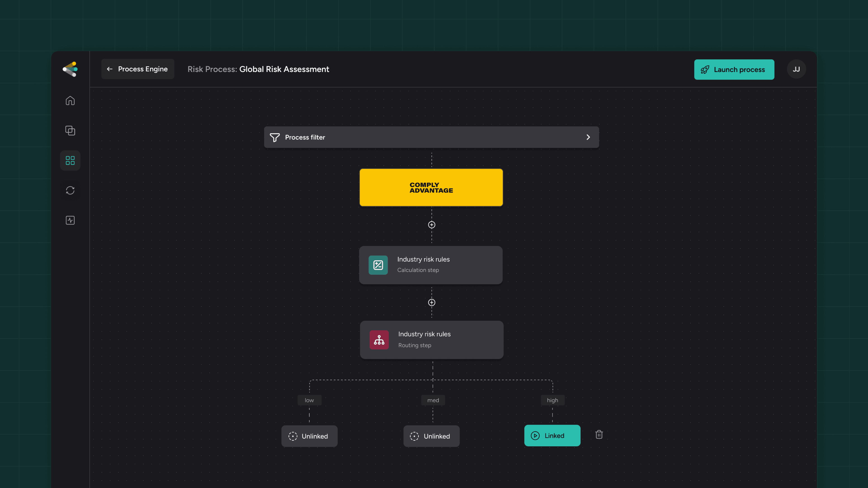Click the rocket icon on Launch process
This screenshot has height=488, width=868.
(x=705, y=70)
